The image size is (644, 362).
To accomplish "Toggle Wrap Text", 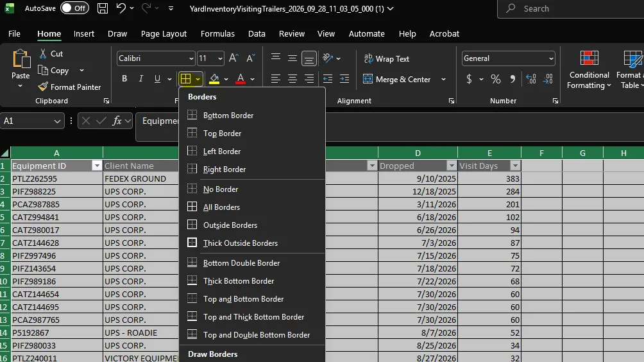I will point(387,59).
